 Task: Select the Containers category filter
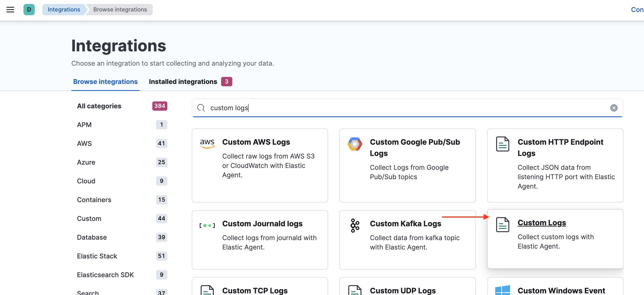point(94,200)
